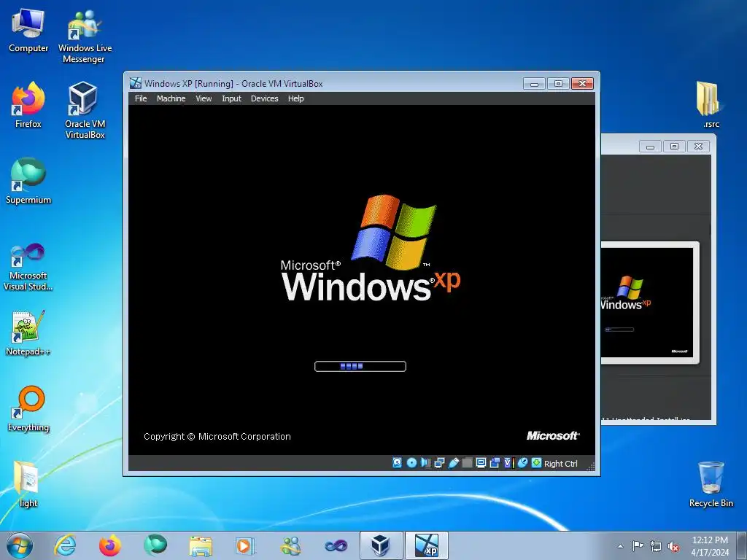Click the shared folders status icon
Screen dimensions: 747x560
(468, 463)
